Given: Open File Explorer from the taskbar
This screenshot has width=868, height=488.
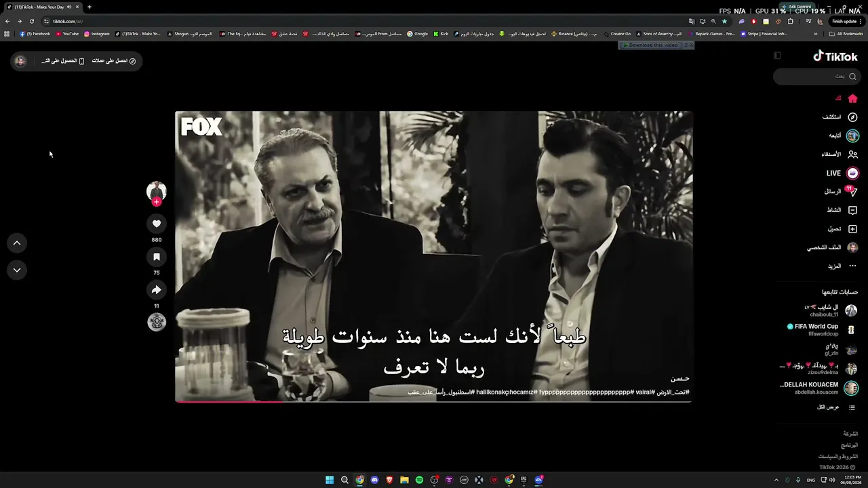Looking at the screenshot, I should click(404, 480).
